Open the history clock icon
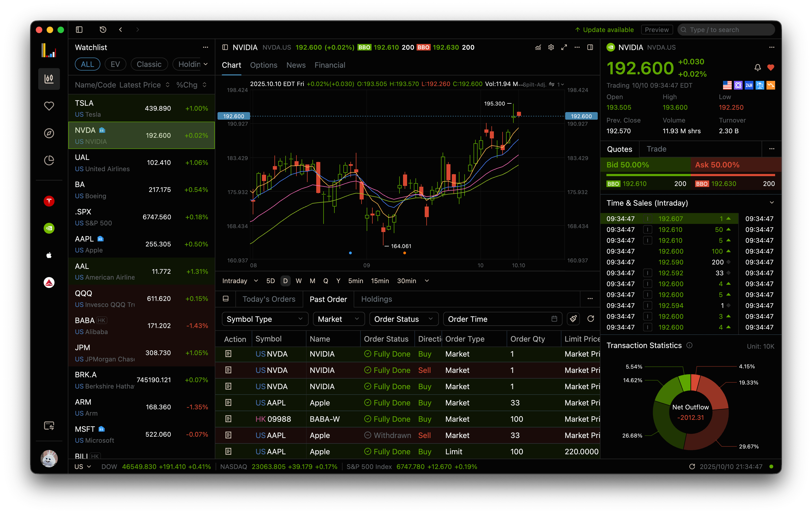 point(103,30)
